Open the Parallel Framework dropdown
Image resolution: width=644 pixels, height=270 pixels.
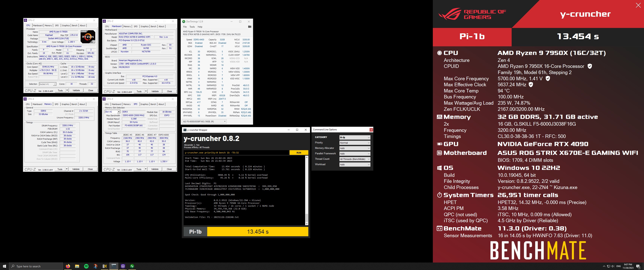[x=355, y=154]
